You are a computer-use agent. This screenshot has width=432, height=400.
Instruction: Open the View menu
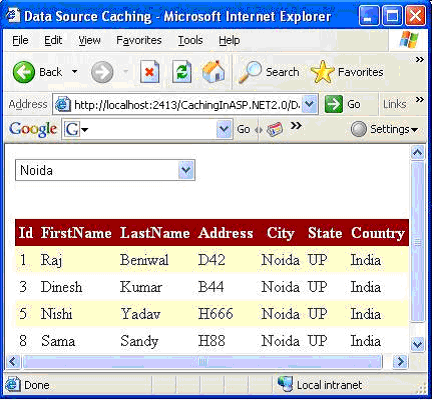[89, 40]
